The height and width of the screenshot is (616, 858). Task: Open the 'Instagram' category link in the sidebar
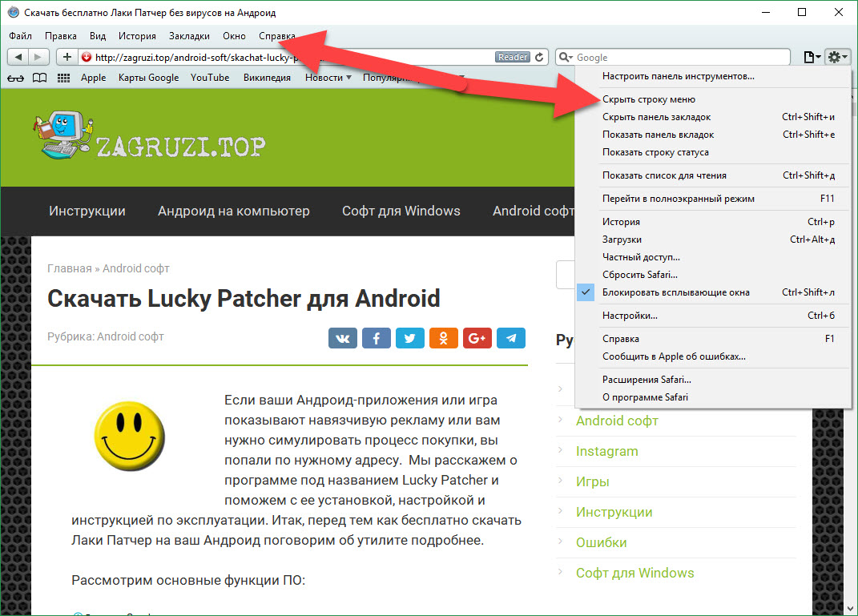point(606,451)
